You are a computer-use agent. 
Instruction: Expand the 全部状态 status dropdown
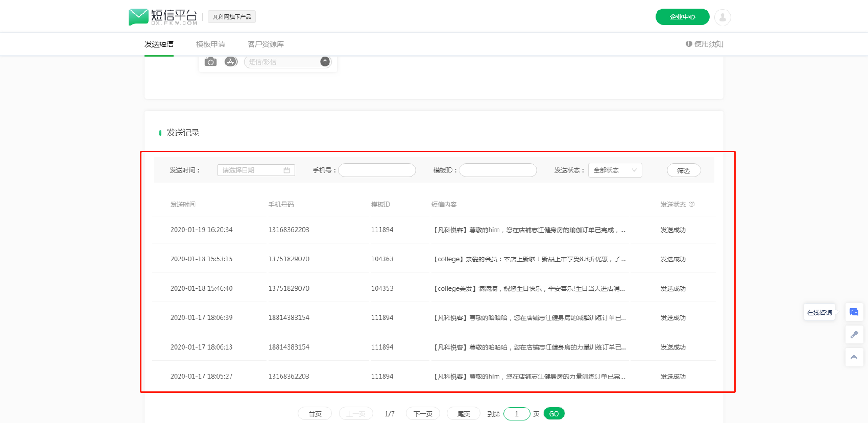coord(615,170)
